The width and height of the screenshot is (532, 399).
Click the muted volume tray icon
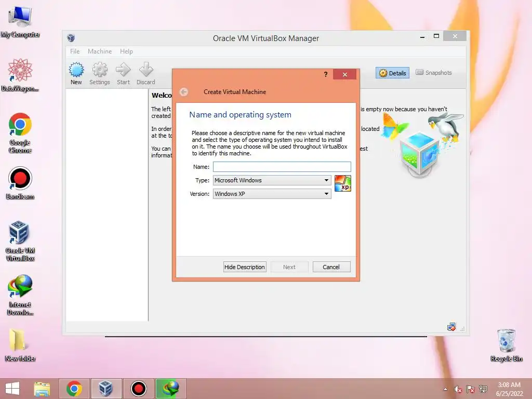[458, 389]
